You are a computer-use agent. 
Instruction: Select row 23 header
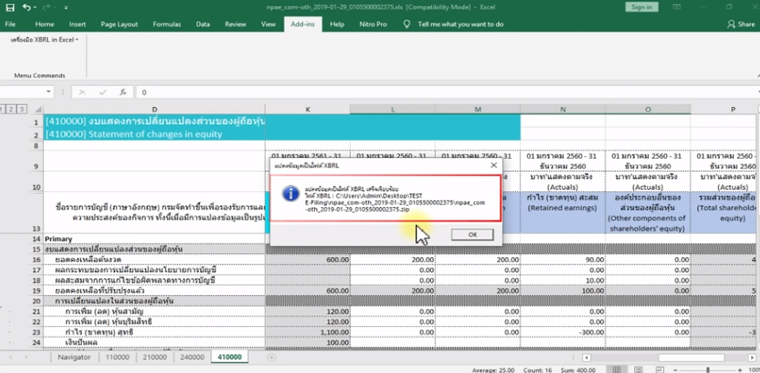(x=35, y=332)
